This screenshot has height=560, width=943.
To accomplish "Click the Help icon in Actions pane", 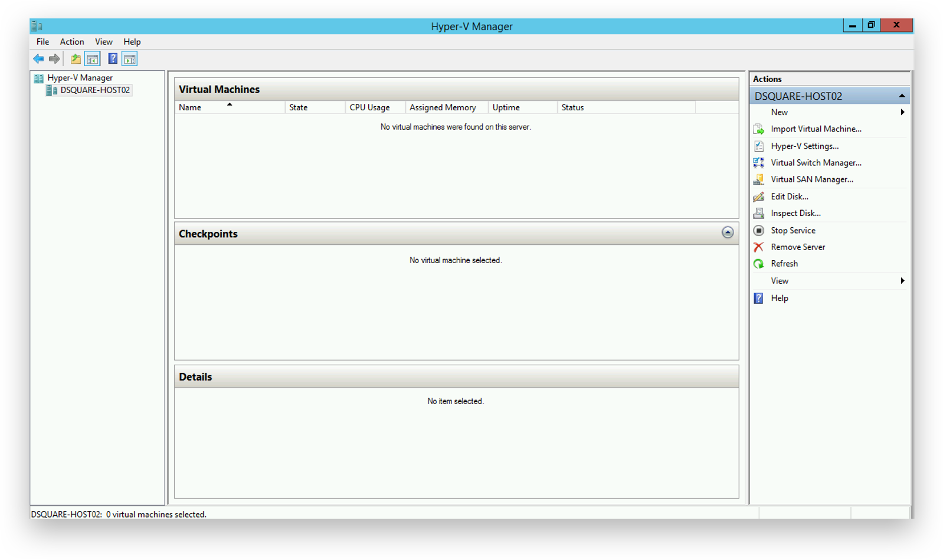I will 759,299.
